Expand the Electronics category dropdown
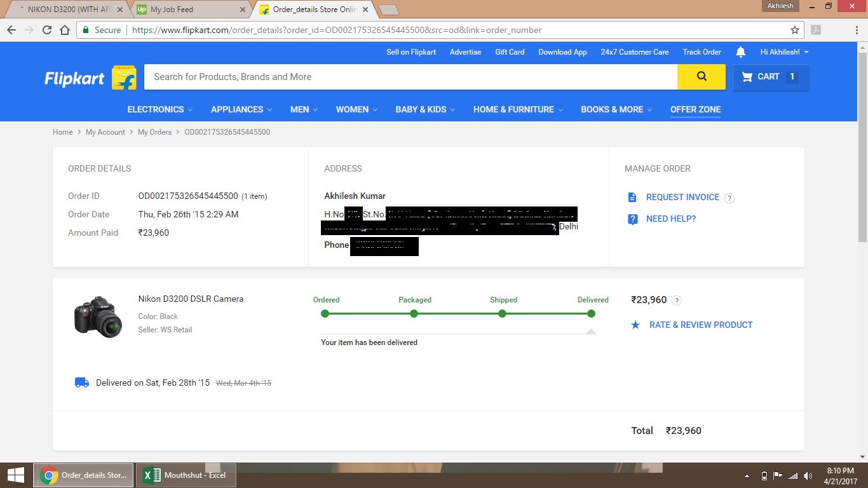 159,109
